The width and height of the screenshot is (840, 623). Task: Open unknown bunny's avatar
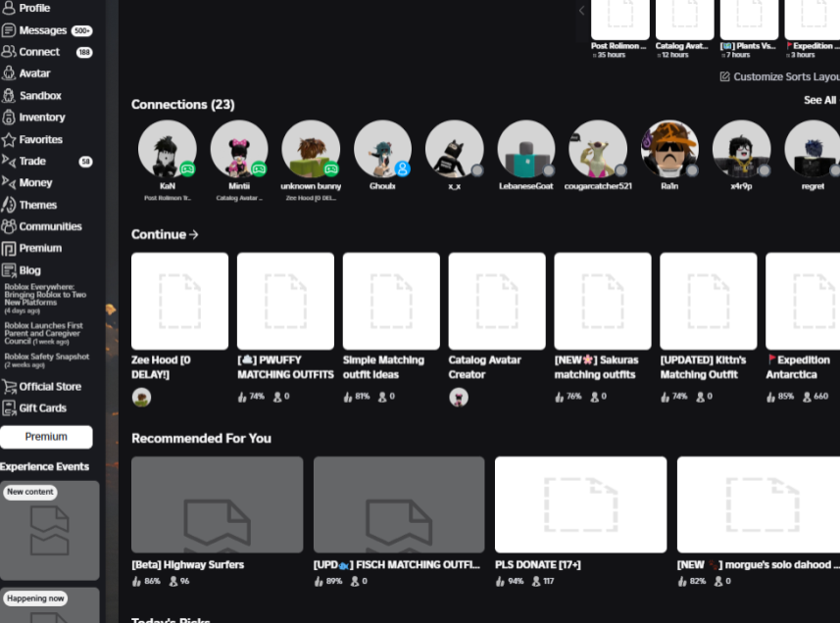click(x=311, y=149)
